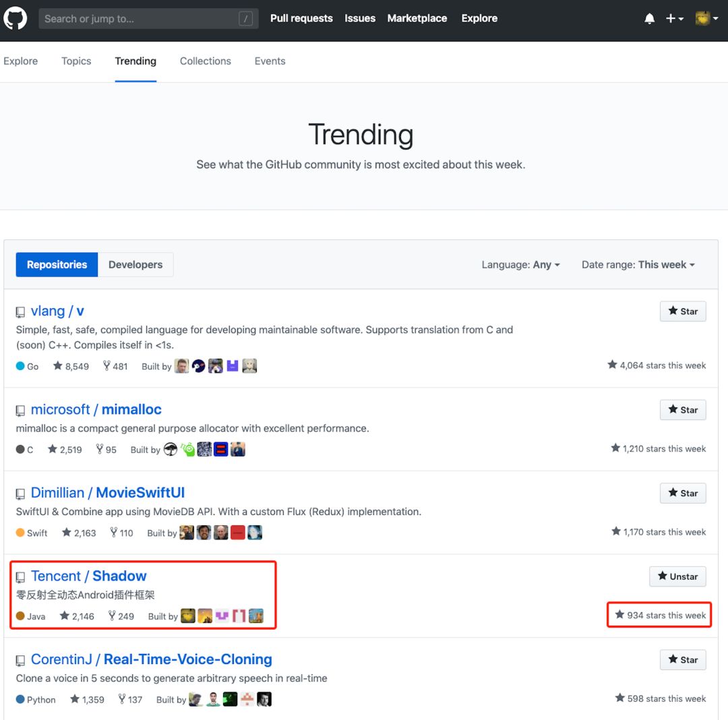Open first contributor avatar of Tencent / Shadow
Image resolution: width=728 pixels, height=720 pixels.
187,616
